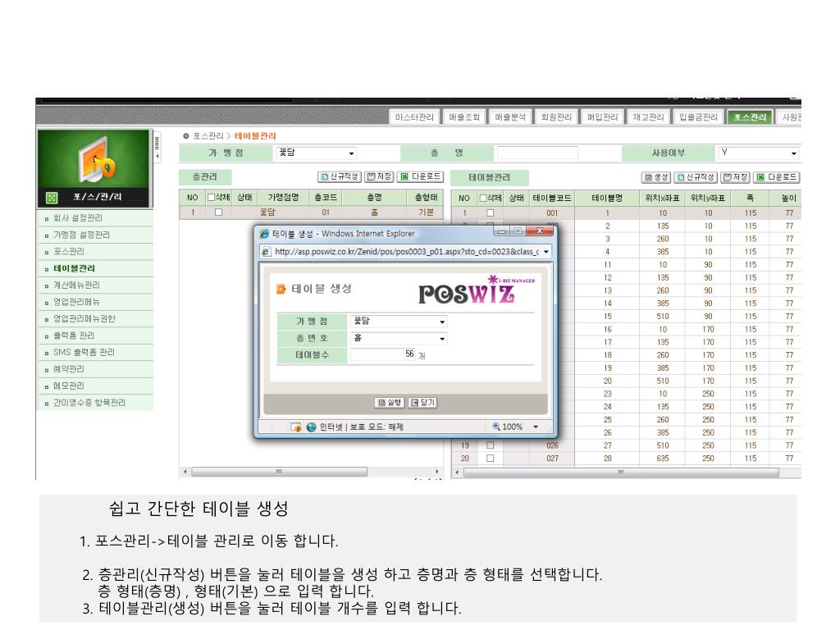This screenshot has height=630, width=840.
Task: Click 다운로드 button in 층관리 panel
Action: point(420,177)
